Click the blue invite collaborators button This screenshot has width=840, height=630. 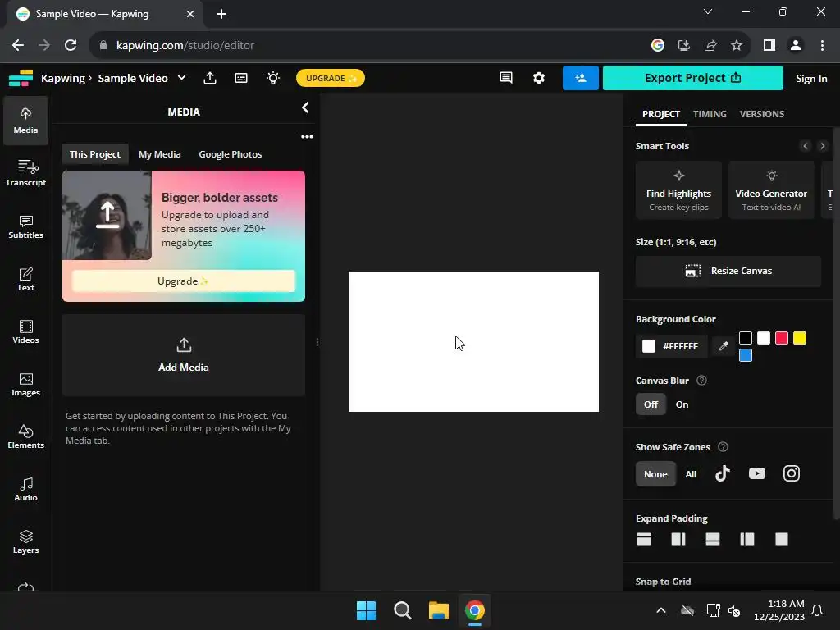580,78
